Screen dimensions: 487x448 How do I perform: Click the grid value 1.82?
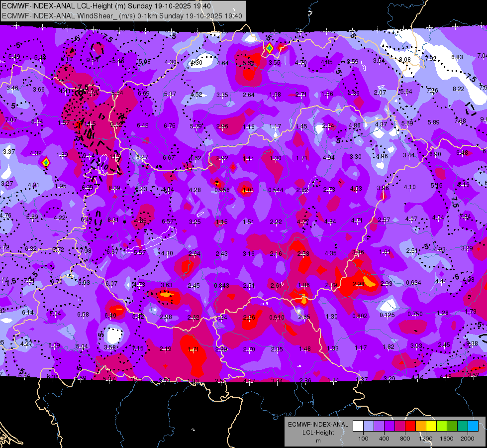click(389, 346)
